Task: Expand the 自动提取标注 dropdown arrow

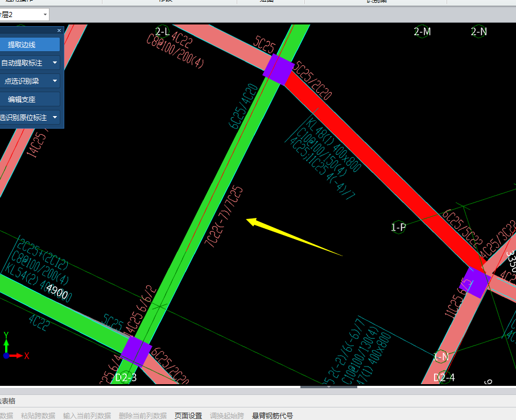Action: [x=55, y=63]
